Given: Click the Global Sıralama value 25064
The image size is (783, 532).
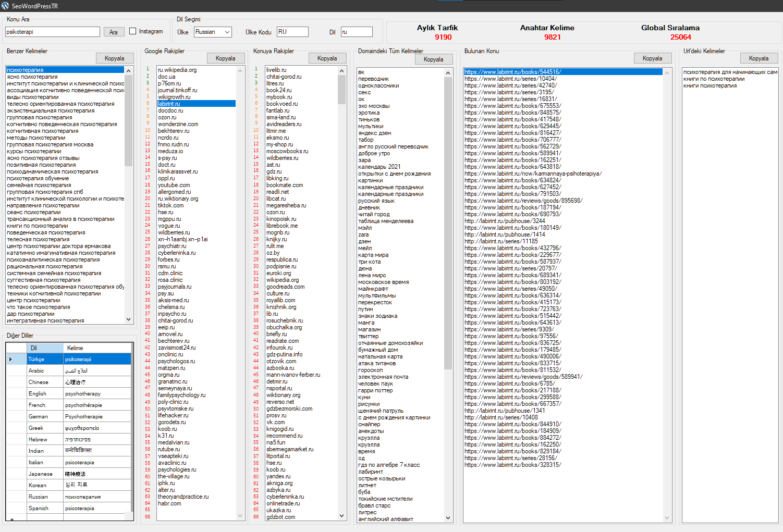Looking at the screenshot, I should pyautogui.click(x=681, y=37).
